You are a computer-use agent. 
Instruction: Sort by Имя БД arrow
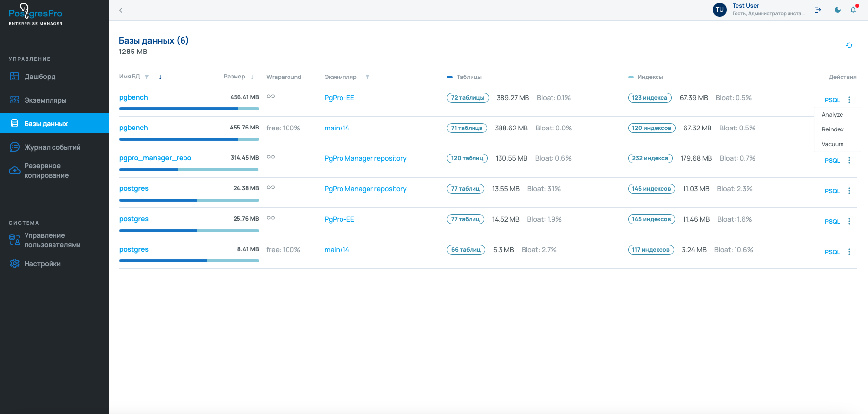[160, 77]
